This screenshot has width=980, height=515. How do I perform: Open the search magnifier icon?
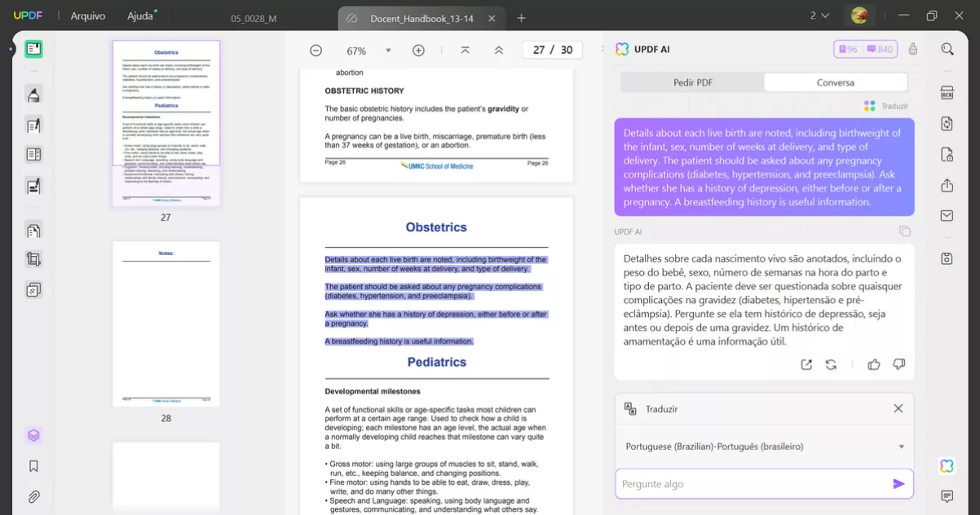point(947,49)
